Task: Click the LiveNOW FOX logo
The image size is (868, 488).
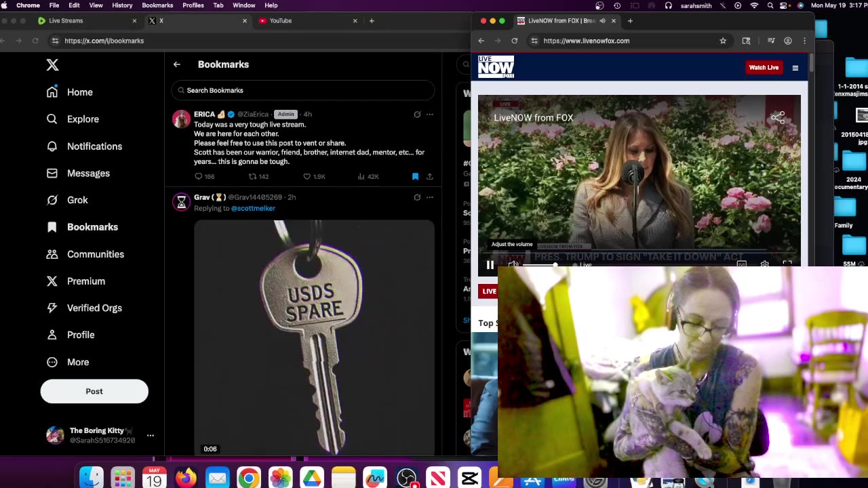Action: (x=496, y=67)
